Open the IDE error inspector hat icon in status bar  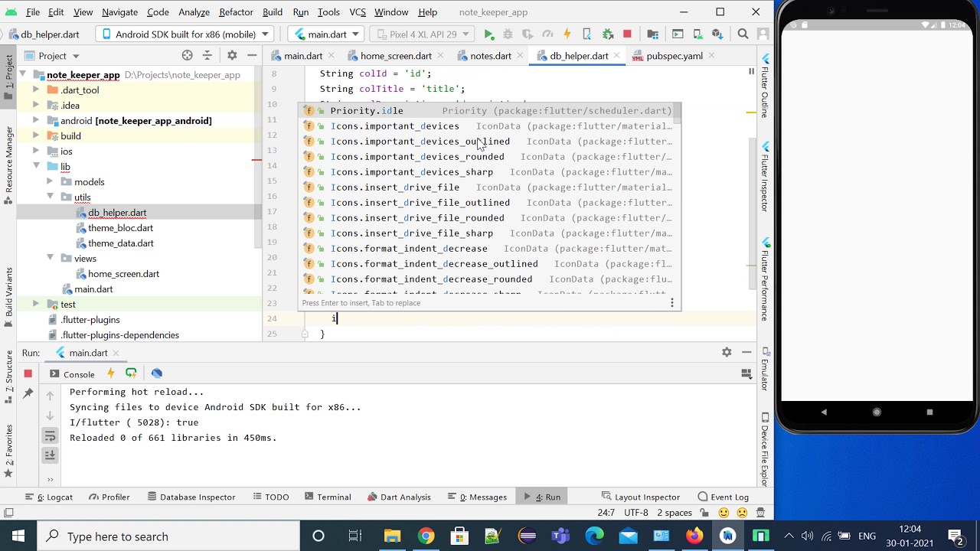pyautogui.click(x=760, y=513)
